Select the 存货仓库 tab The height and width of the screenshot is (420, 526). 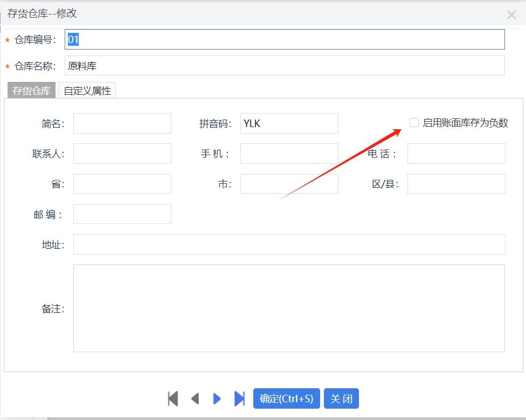(x=32, y=90)
